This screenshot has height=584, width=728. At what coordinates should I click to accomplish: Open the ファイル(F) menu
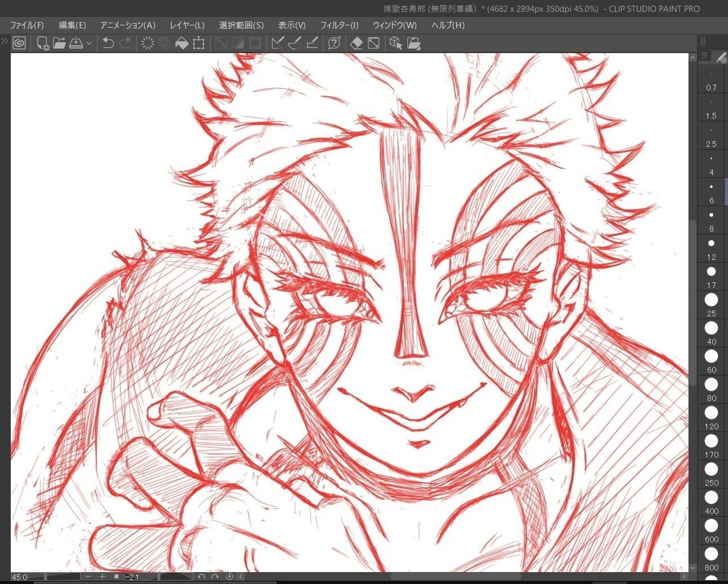pos(27,26)
